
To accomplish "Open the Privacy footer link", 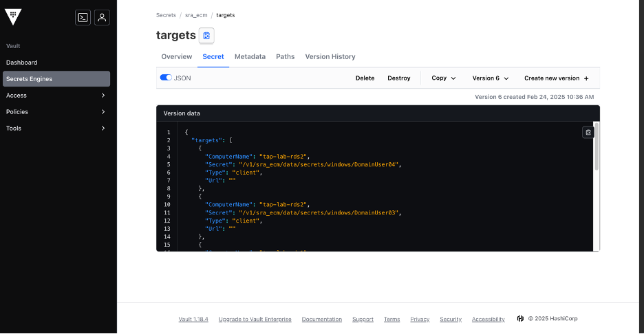I will coord(420,320).
